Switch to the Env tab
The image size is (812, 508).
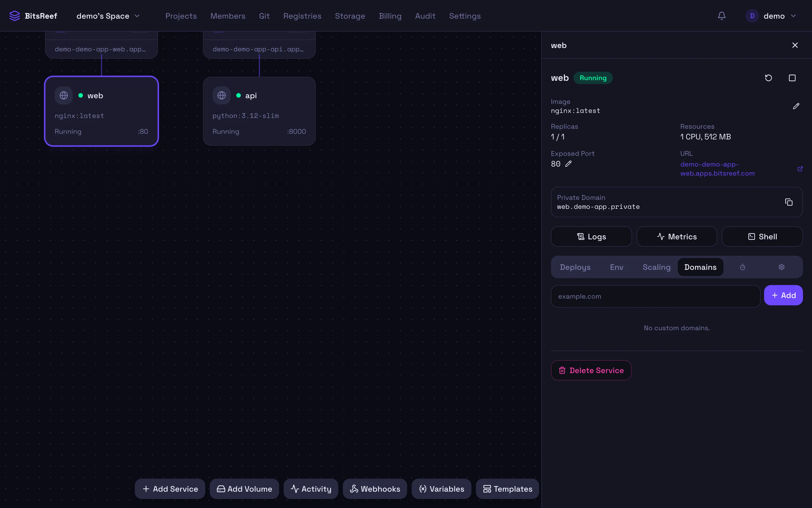[616, 267]
